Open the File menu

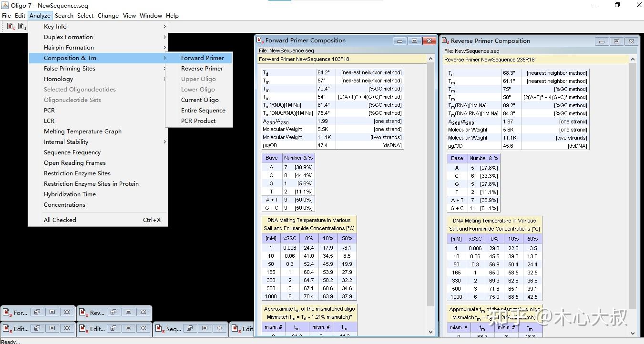(x=6, y=15)
